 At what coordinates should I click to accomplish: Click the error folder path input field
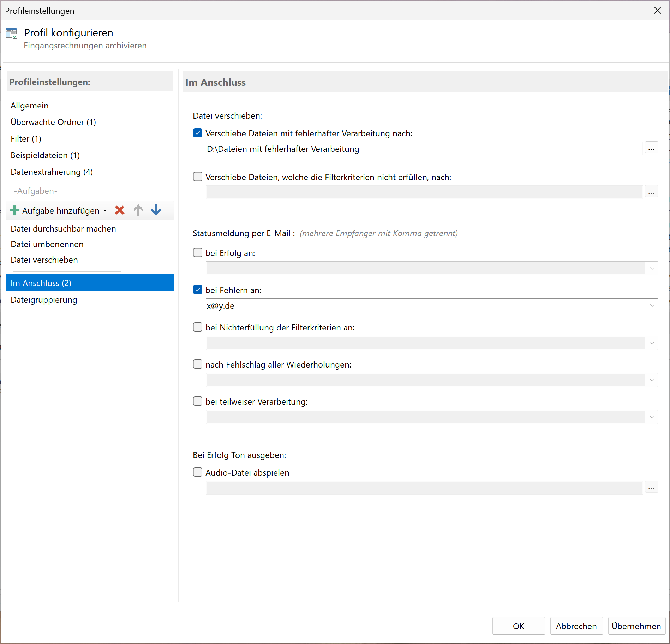pyautogui.click(x=424, y=149)
